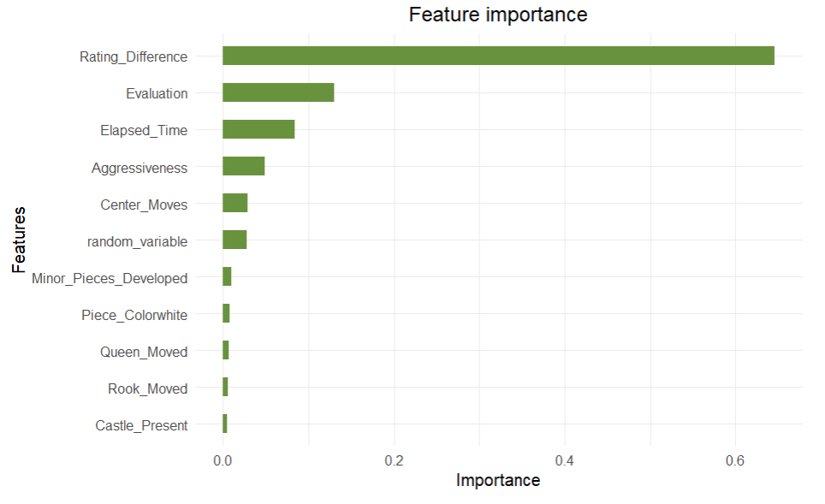Click the Elapsed_Time bar
Screen dimensions: 825x504
258,129
